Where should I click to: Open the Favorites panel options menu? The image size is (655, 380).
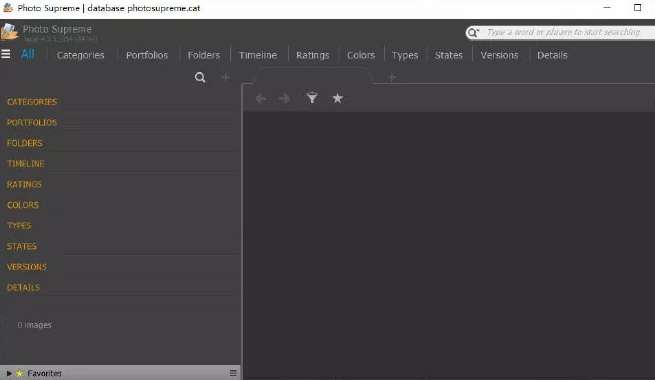(233, 373)
